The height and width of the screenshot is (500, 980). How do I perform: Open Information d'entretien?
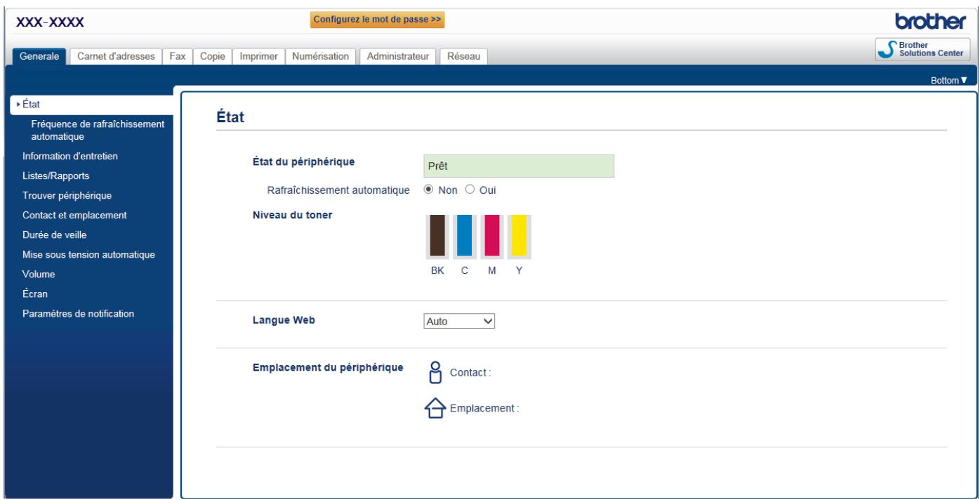(70, 156)
